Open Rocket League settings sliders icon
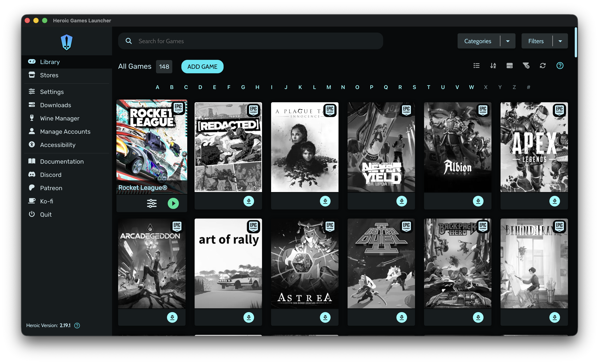Screen dimensions: 599x364 [152, 203]
